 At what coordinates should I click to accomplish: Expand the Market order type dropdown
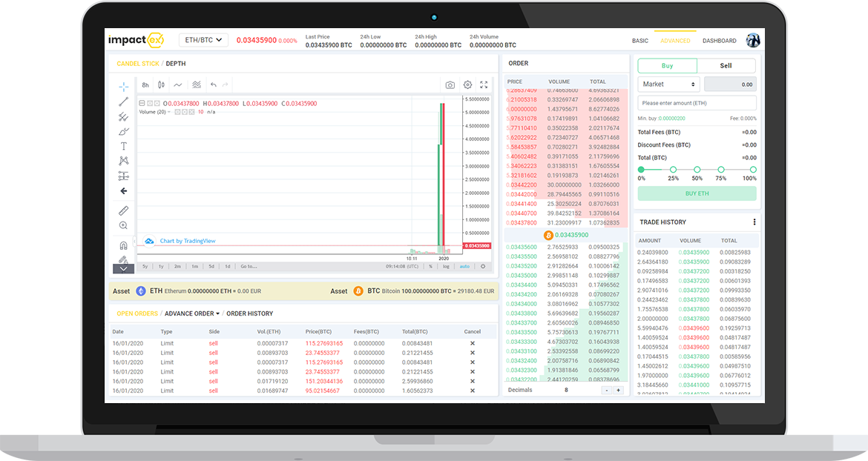pyautogui.click(x=668, y=84)
